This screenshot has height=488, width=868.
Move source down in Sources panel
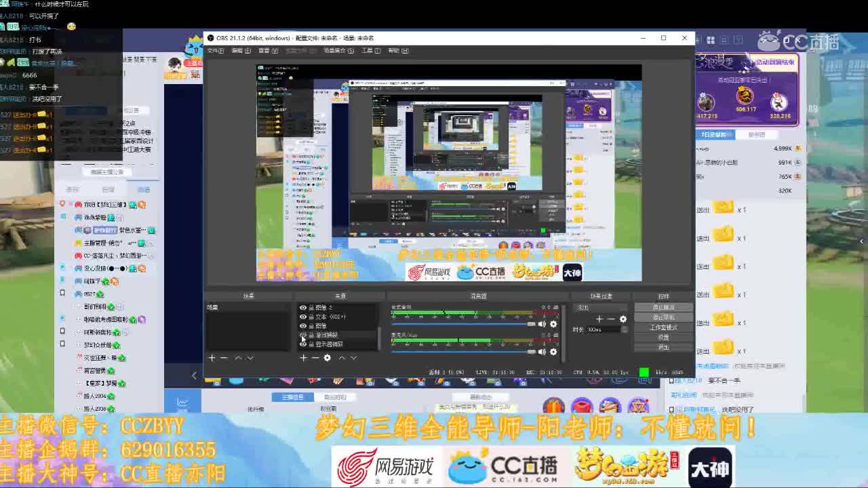click(353, 358)
